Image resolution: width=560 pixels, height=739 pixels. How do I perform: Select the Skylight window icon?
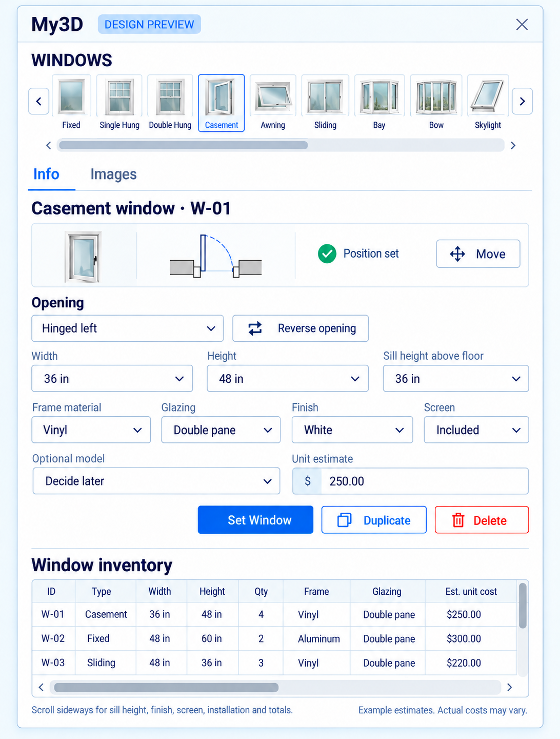click(488, 103)
